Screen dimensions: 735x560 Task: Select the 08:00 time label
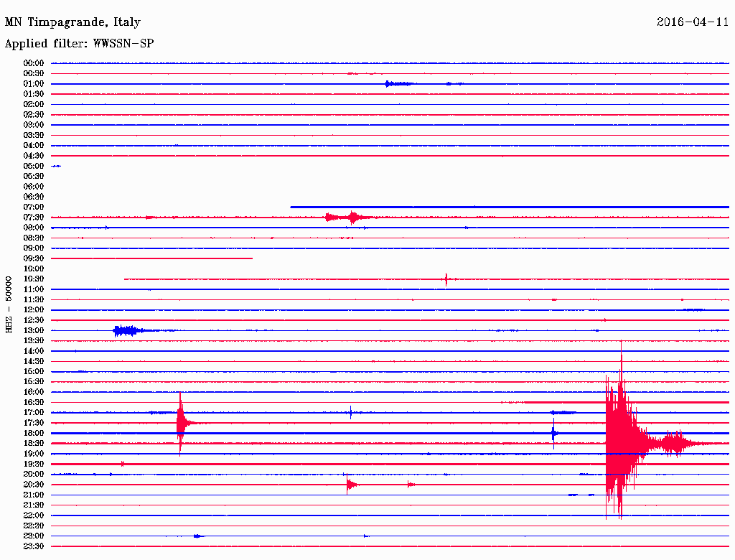point(34,228)
